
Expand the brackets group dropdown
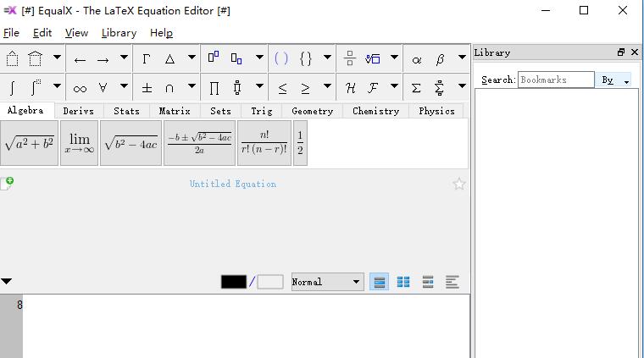tap(327, 57)
